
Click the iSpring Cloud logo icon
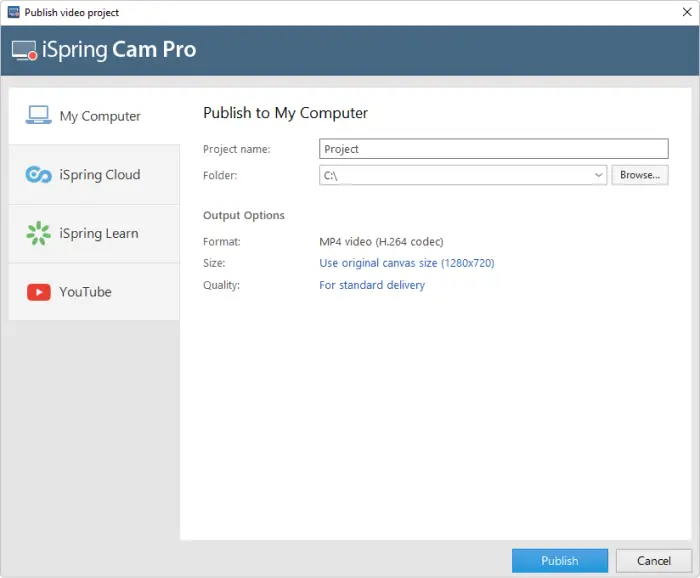coord(38,175)
